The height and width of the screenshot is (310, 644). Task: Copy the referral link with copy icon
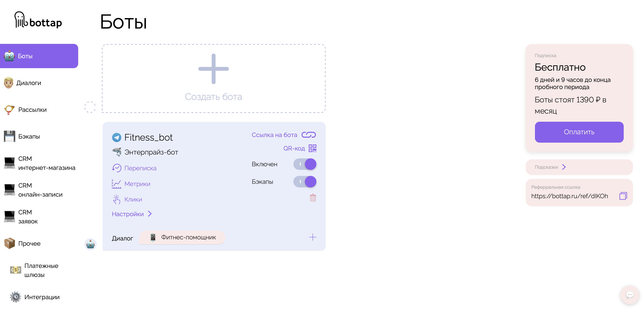(x=623, y=196)
